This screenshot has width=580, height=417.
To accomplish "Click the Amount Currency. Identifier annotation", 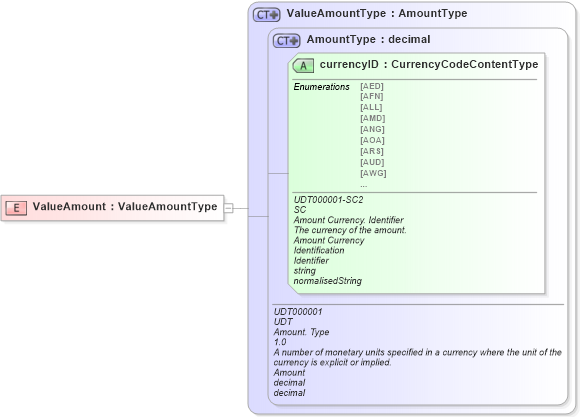I will [x=348, y=220].
